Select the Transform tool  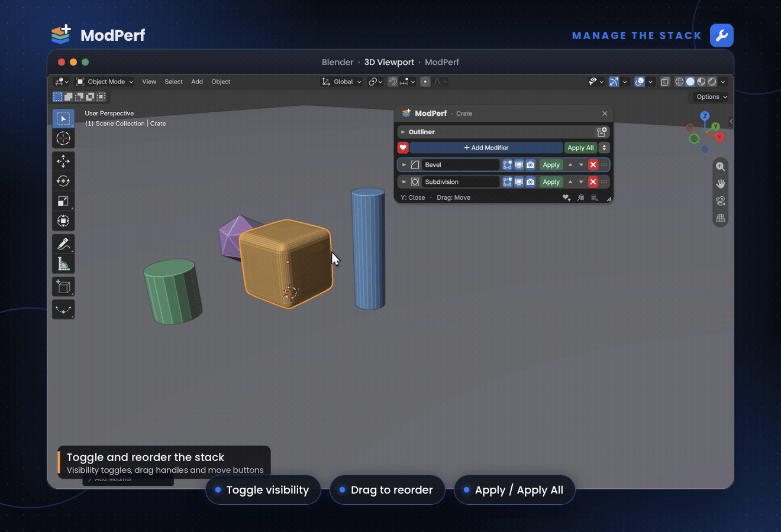[x=63, y=221]
